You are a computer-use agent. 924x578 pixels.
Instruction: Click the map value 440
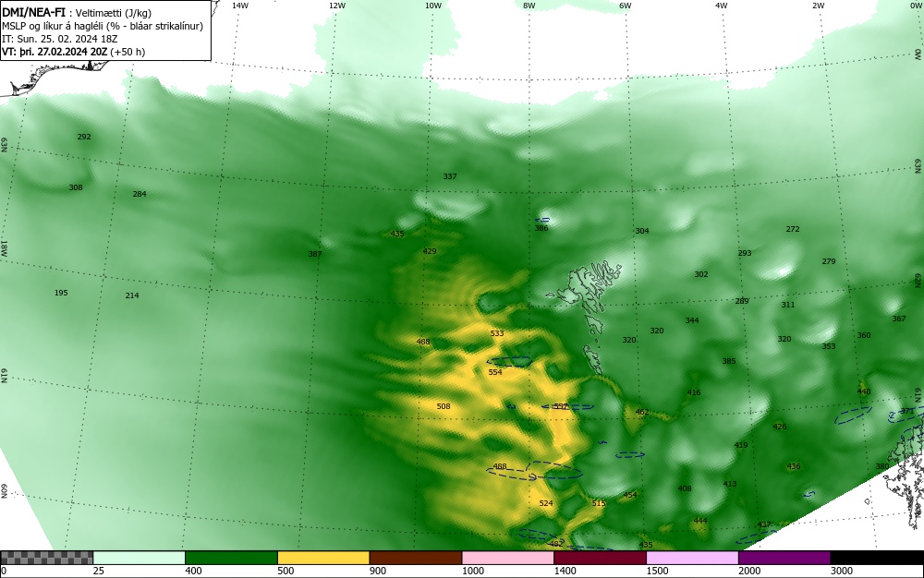pyautogui.click(x=864, y=391)
